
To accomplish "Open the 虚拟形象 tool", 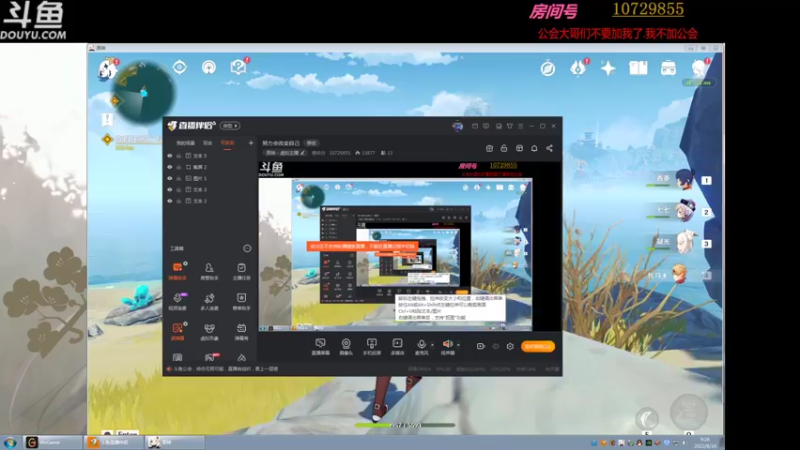I will click(x=209, y=331).
